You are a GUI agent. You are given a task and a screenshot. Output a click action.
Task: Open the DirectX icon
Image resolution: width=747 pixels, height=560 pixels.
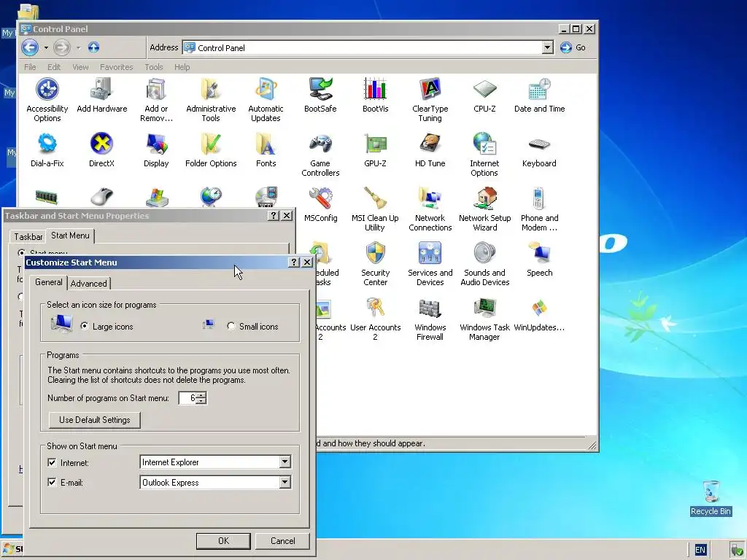click(101, 149)
